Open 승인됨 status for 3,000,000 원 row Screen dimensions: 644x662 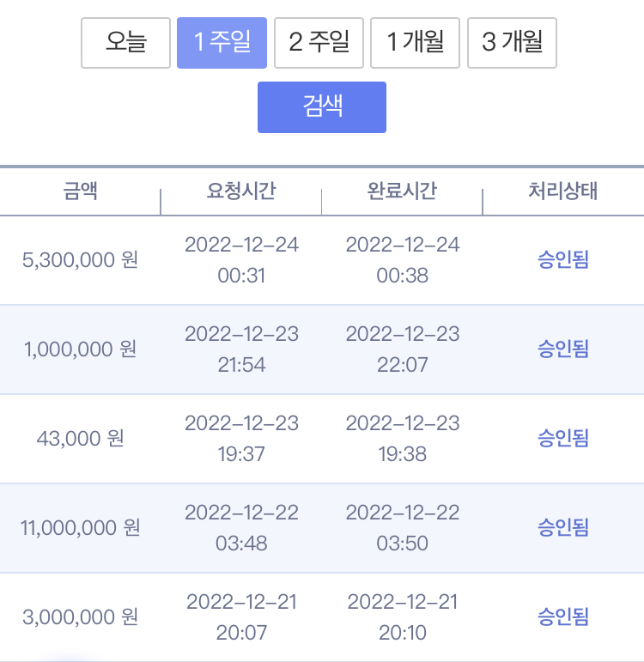click(563, 616)
